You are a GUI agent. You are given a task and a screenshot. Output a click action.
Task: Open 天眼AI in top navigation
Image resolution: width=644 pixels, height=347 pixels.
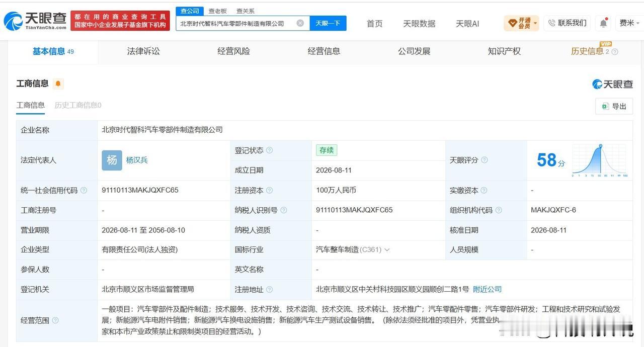[x=467, y=24]
